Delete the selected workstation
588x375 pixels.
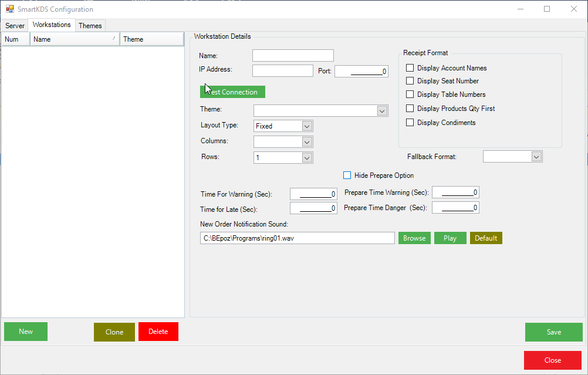pos(158,332)
